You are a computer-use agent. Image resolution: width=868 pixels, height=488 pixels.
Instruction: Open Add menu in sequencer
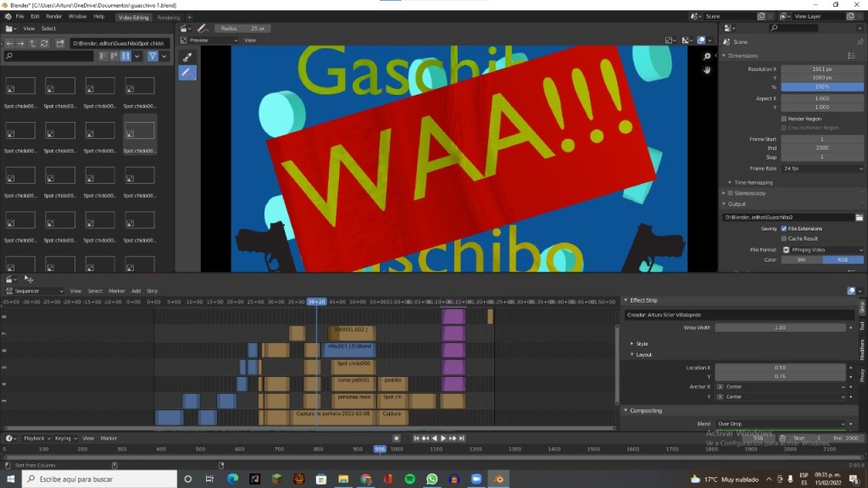point(136,291)
